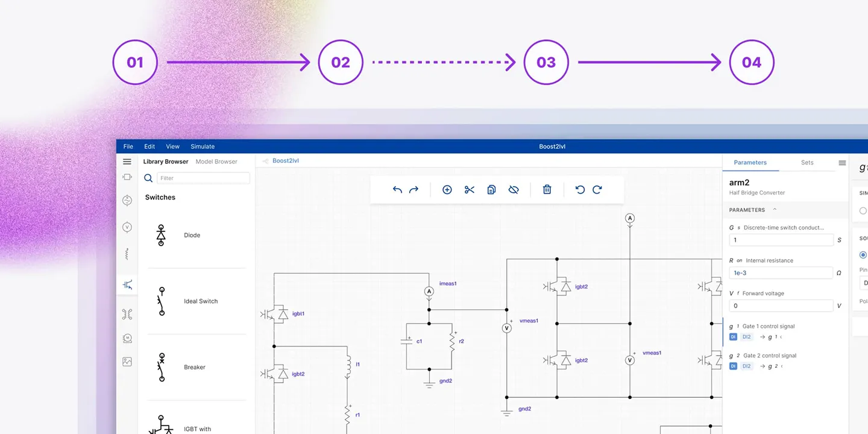This screenshot has width=868, height=434.
Task: Switch to the Sets tab
Action: 807,163
